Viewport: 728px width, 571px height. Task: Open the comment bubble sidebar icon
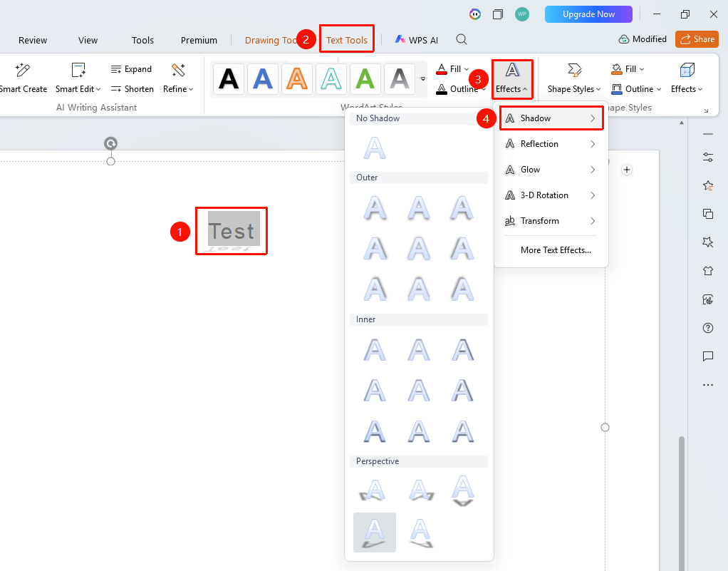pyautogui.click(x=707, y=356)
